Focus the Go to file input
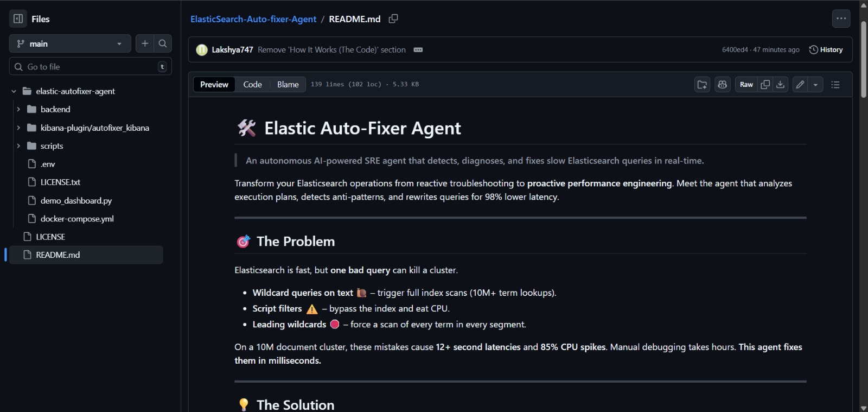868x412 pixels. (91, 67)
